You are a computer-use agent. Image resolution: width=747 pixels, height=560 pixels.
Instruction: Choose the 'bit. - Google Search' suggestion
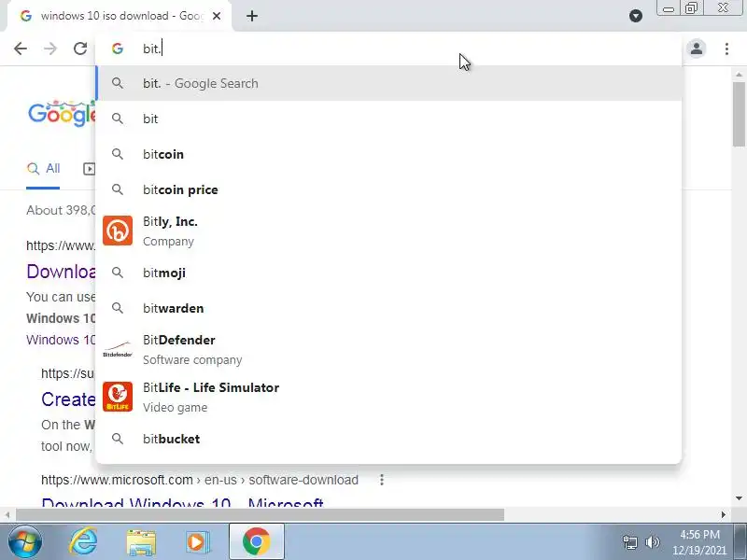coord(388,83)
